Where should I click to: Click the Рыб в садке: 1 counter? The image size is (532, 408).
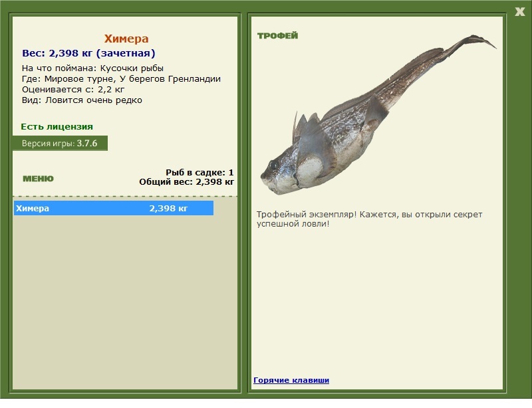click(x=199, y=172)
